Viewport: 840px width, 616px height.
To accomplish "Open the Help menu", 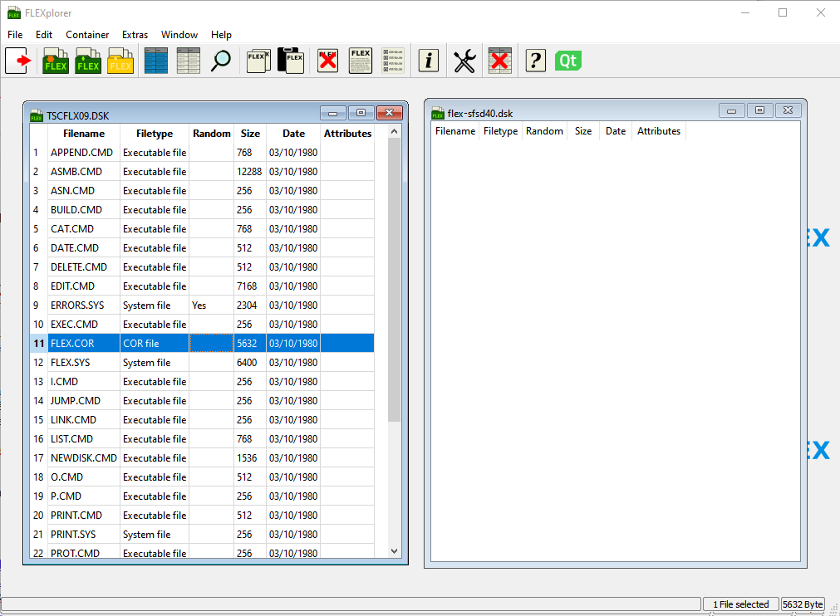I will click(x=221, y=35).
